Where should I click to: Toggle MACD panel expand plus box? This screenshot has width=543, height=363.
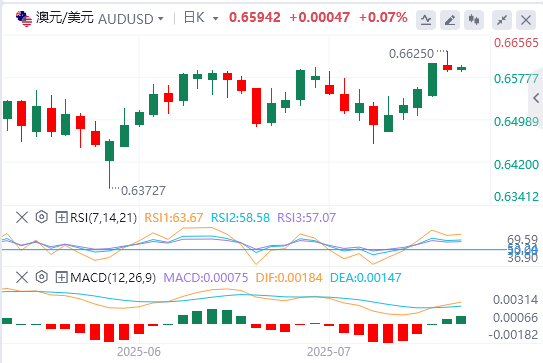61,277
